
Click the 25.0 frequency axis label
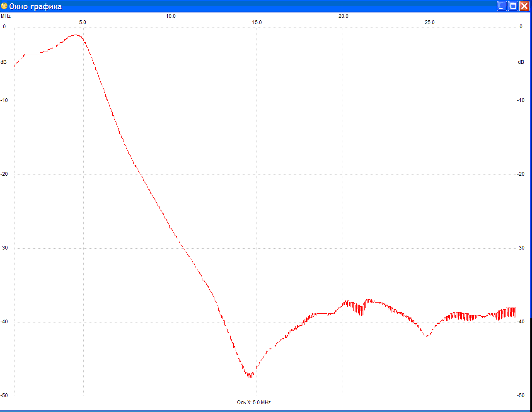click(429, 22)
